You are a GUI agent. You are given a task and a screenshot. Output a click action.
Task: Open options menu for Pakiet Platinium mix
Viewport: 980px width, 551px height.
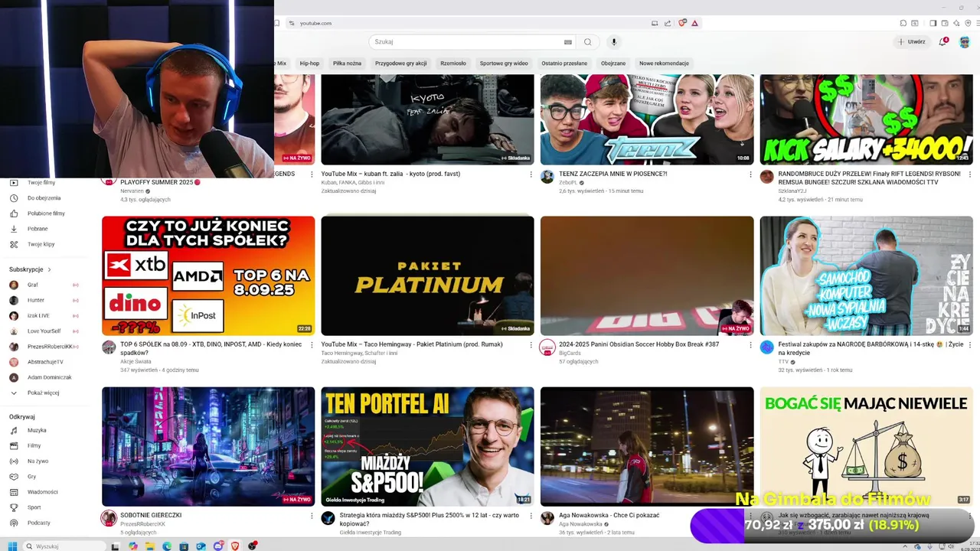coord(531,345)
